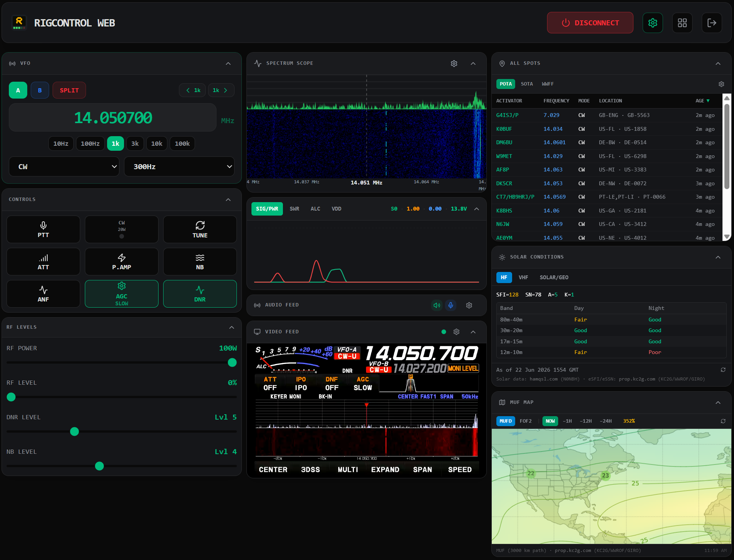The image size is (734, 560).
Task: Collapse the All Spots panel
Action: click(718, 64)
